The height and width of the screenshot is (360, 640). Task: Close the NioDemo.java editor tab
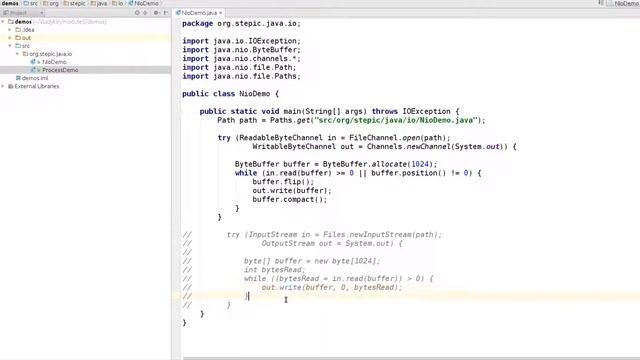pyautogui.click(x=221, y=13)
